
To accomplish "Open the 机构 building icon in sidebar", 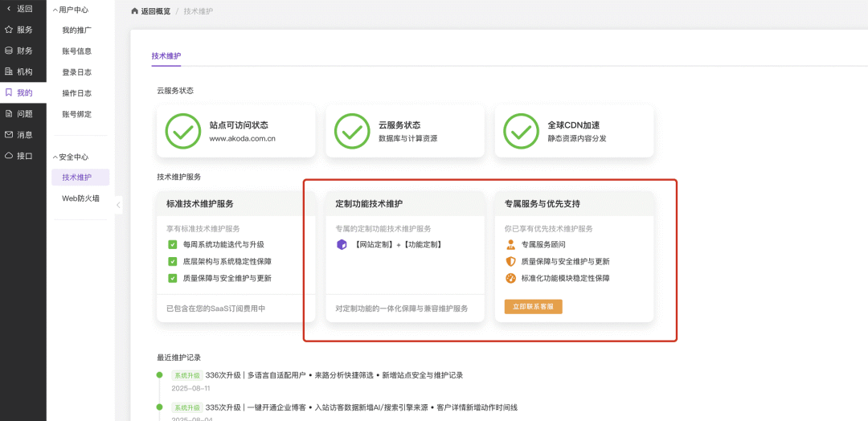I will 8,72.
